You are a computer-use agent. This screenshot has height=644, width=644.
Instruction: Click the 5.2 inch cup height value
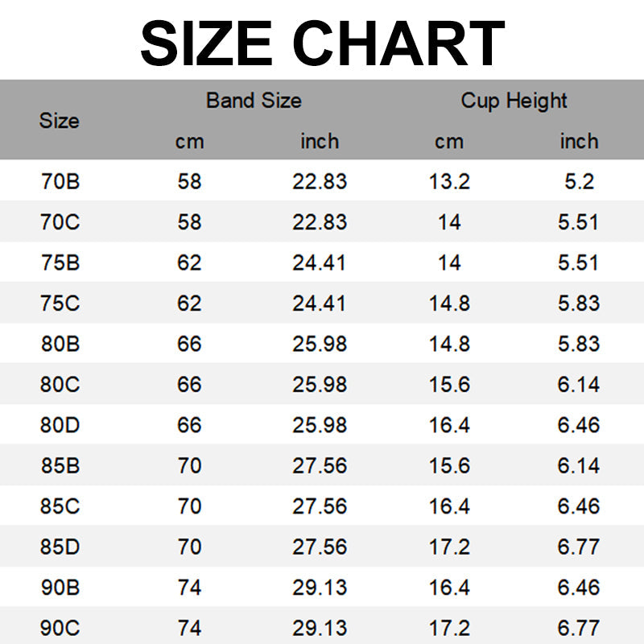579,181
